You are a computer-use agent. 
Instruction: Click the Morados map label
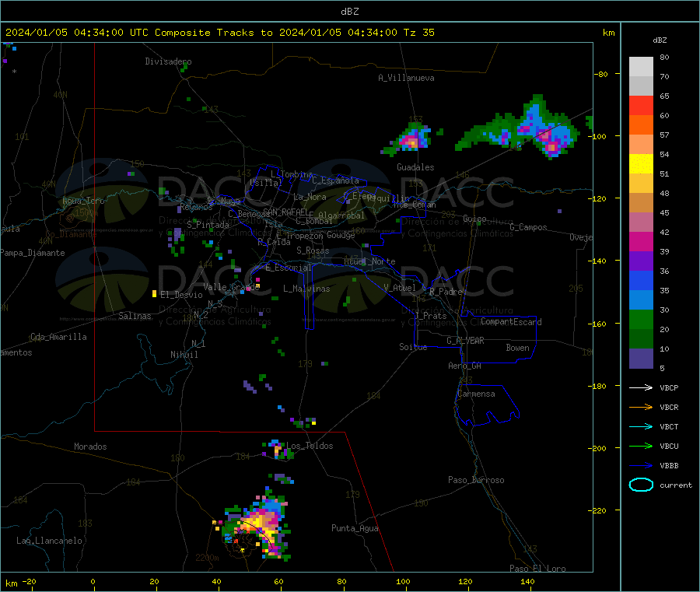tap(90, 447)
